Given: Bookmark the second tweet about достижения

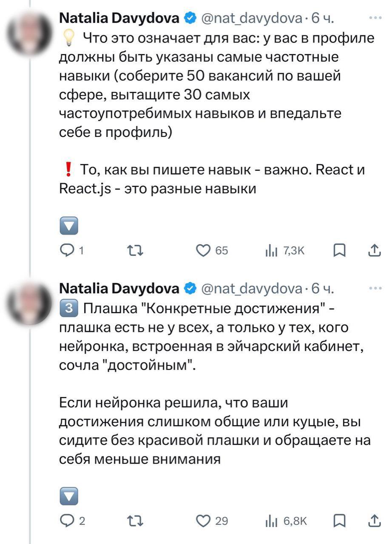Looking at the screenshot, I should point(339,521).
